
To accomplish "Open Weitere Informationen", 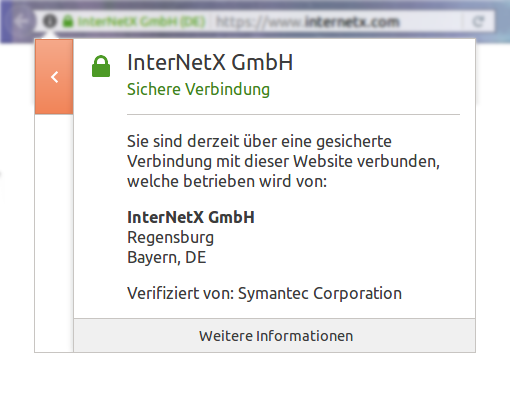I will [275, 335].
